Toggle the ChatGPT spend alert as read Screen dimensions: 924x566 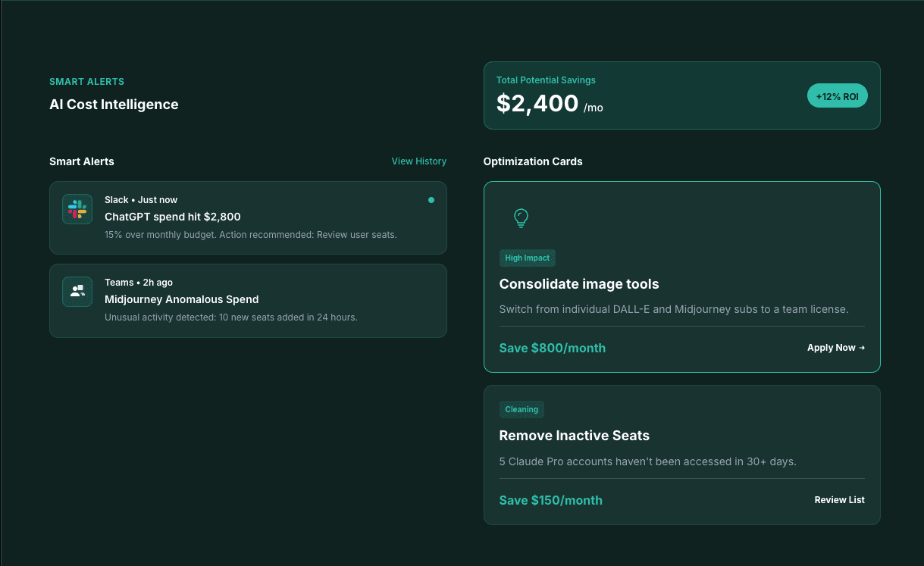pos(248,217)
